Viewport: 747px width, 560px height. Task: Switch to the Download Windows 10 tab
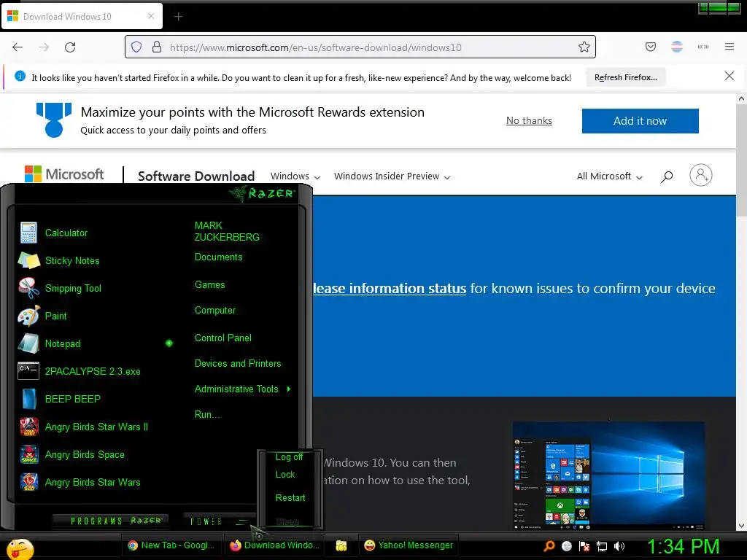(82, 17)
